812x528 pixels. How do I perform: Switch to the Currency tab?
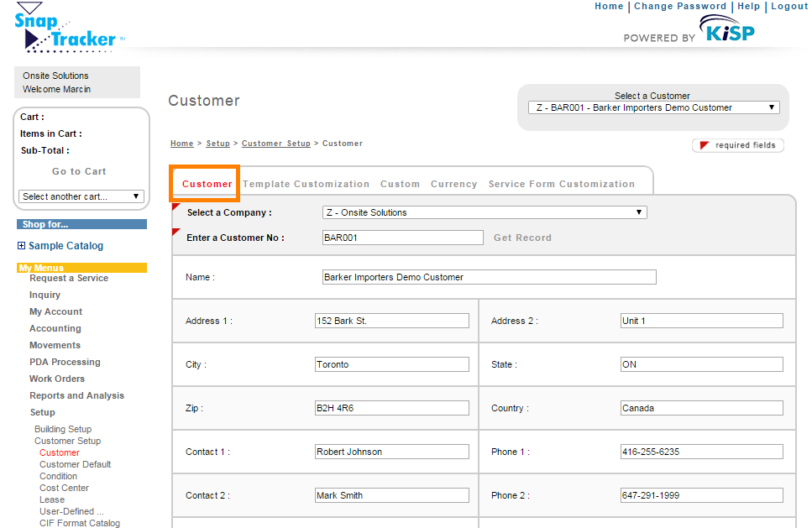pyautogui.click(x=453, y=184)
